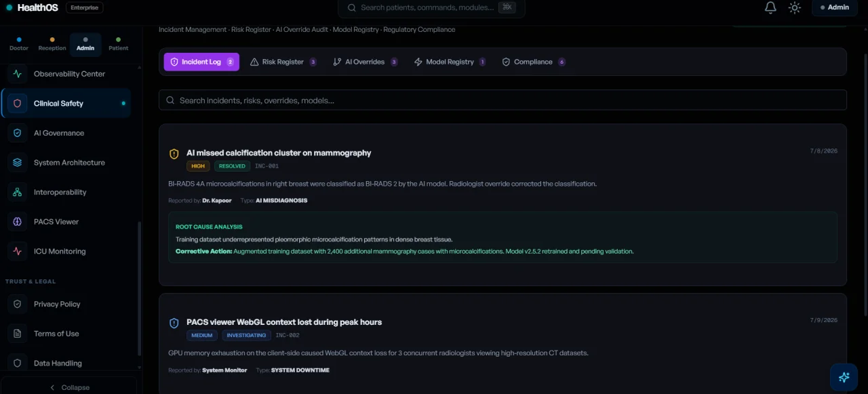Viewport: 868px width, 394px height.
Task: Open the Data Handling page
Action: click(66, 363)
